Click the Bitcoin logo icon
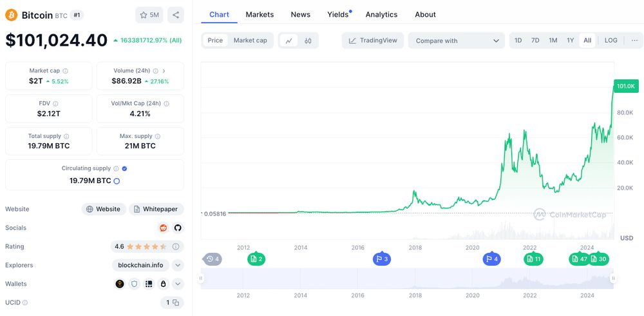Image resolution: width=644 pixels, height=316 pixels. point(11,15)
